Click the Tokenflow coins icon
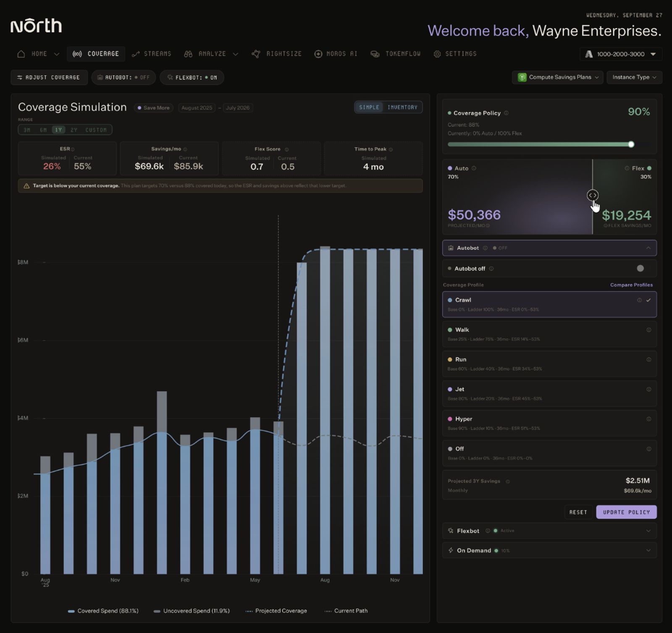 point(375,54)
